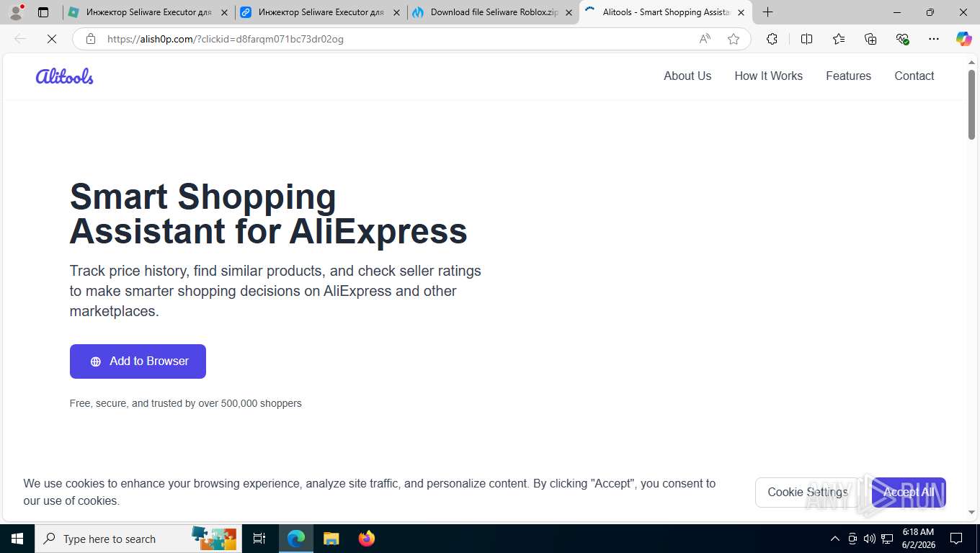Viewport: 980px width, 553px height.
Task: Open the Collections icon
Action: pos(870,39)
